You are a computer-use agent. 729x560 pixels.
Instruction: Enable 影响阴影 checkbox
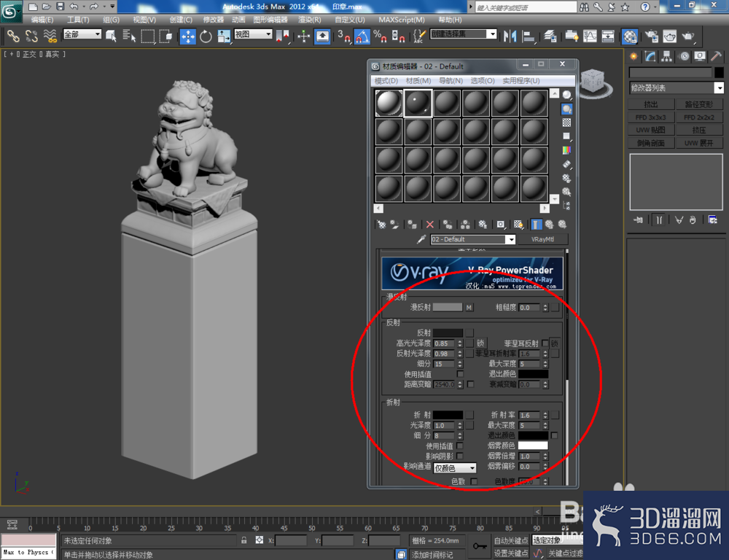460,456
